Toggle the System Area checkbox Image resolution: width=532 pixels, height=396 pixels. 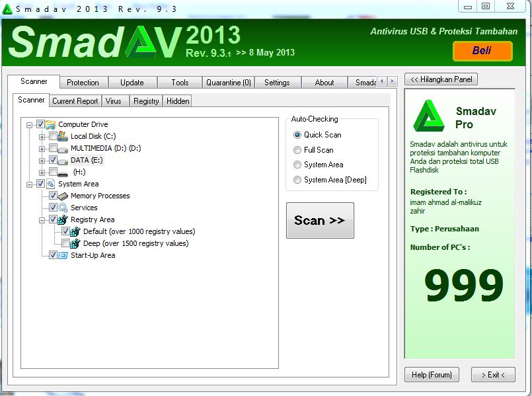40,184
